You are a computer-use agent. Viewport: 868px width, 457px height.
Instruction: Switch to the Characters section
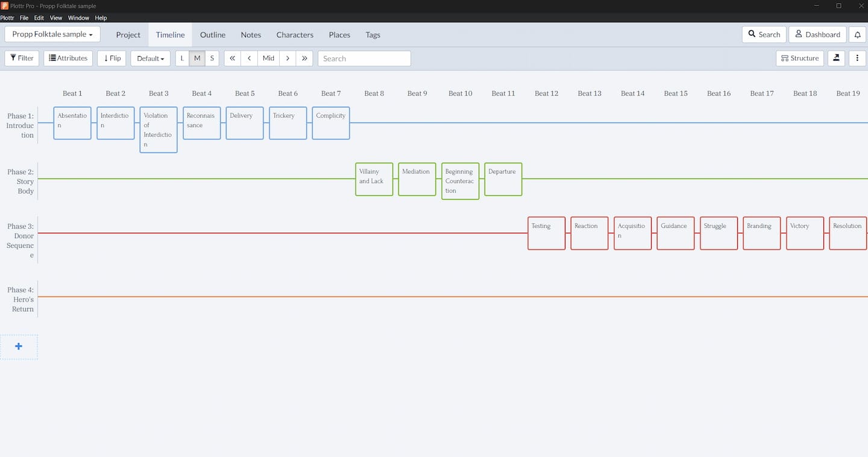pyautogui.click(x=295, y=34)
